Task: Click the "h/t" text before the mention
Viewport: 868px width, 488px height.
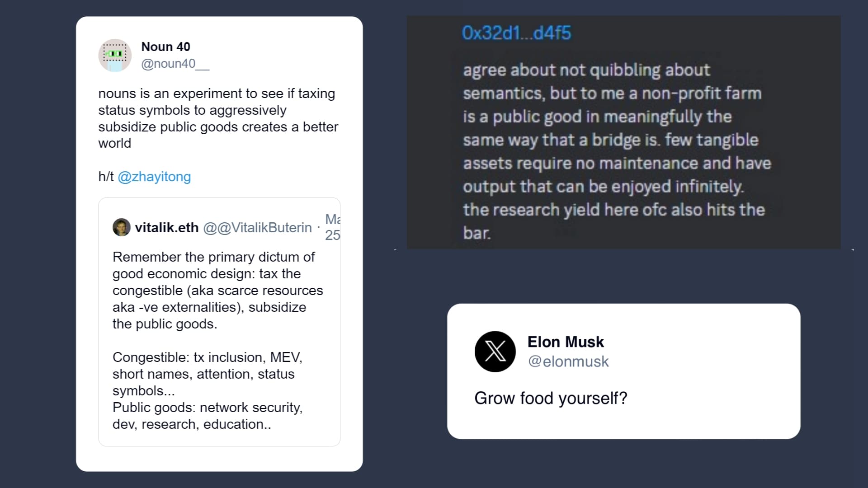Action: tap(106, 177)
